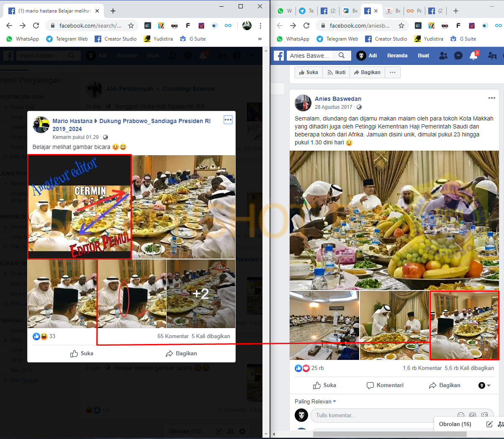Bookmark the facebook.com/search page with the star
The image size is (504, 439).
(131, 26)
